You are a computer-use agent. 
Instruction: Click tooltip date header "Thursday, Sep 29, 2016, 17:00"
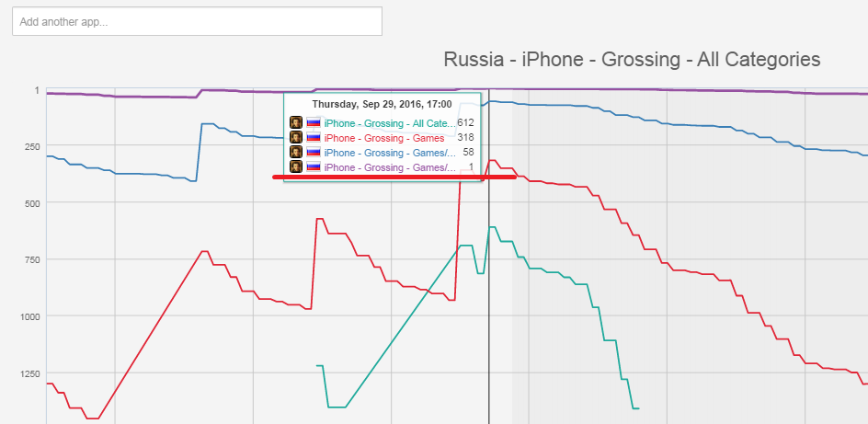click(x=382, y=104)
